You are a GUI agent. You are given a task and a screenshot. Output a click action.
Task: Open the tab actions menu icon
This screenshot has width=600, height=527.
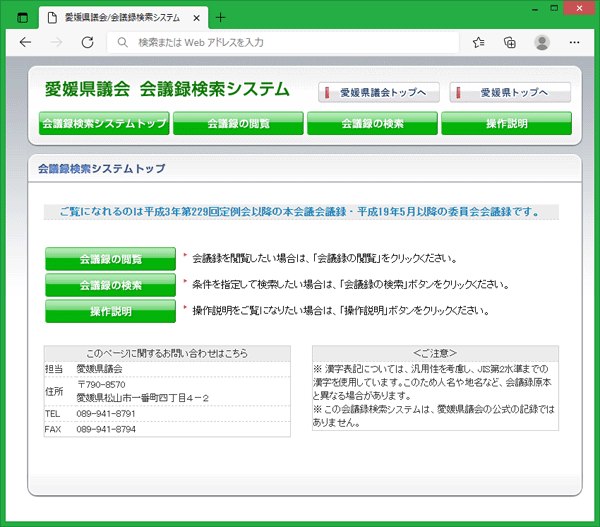click(23, 18)
